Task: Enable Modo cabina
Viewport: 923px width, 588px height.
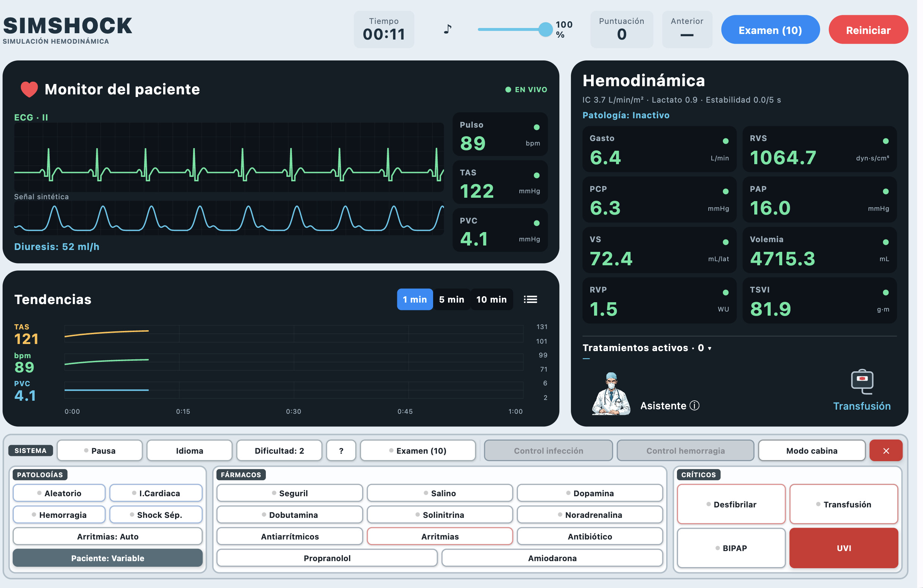Action: tap(811, 450)
